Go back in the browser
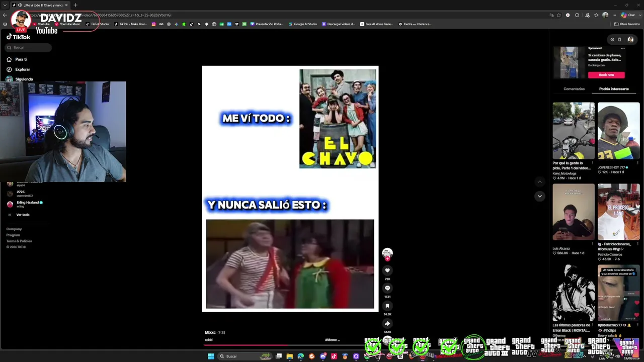This screenshot has width=644, height=362. [x=5, y=15]
